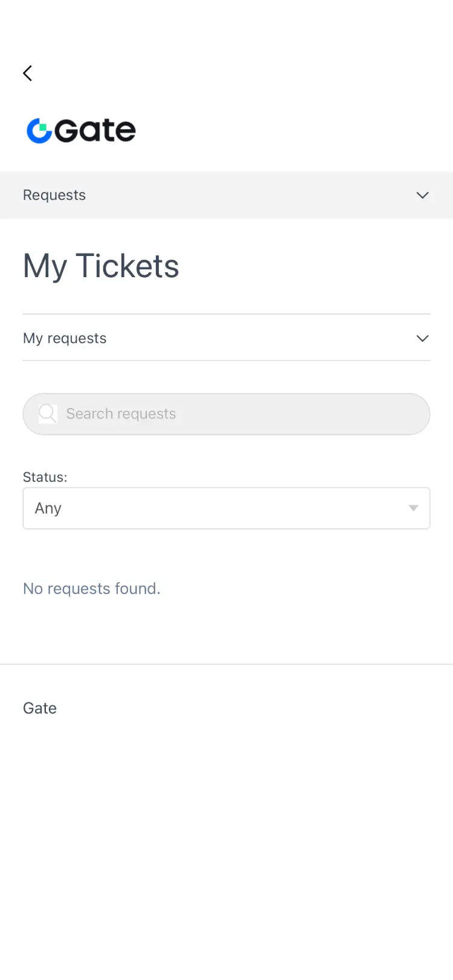The width and height of the screenshot is (453, 980).
Task: Click the "No requests found." message
Action: click(92, 589)
